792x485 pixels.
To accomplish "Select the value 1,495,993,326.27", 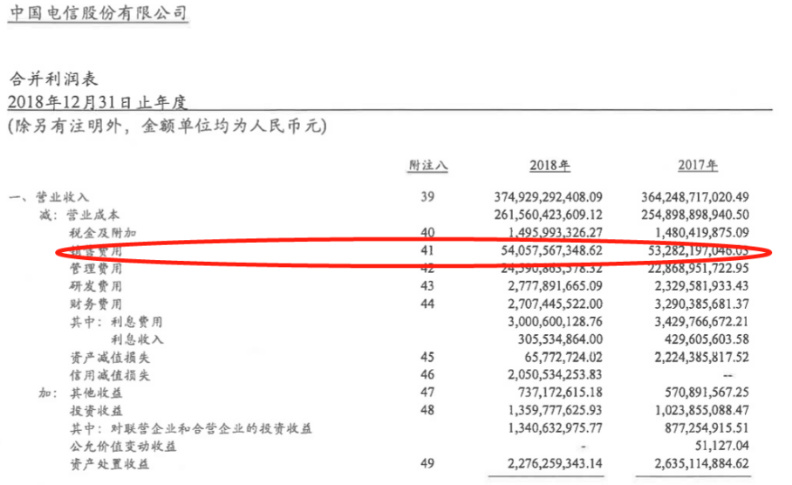I will click(x=556, y=232).
